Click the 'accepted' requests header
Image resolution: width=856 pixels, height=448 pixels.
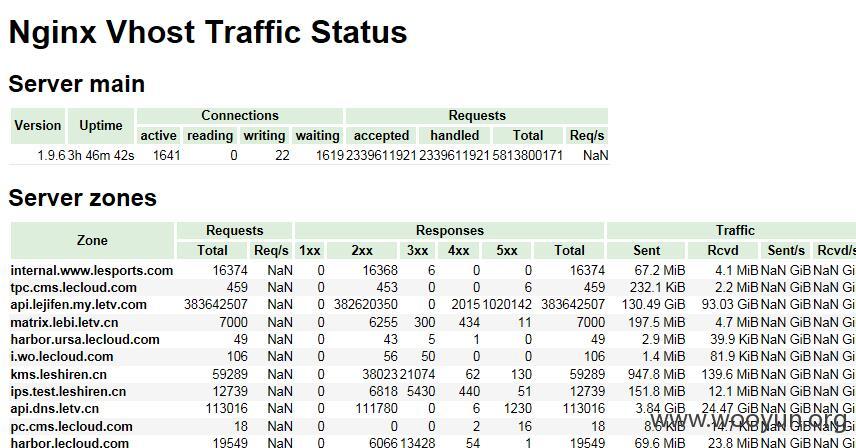[x=381, y=135]
